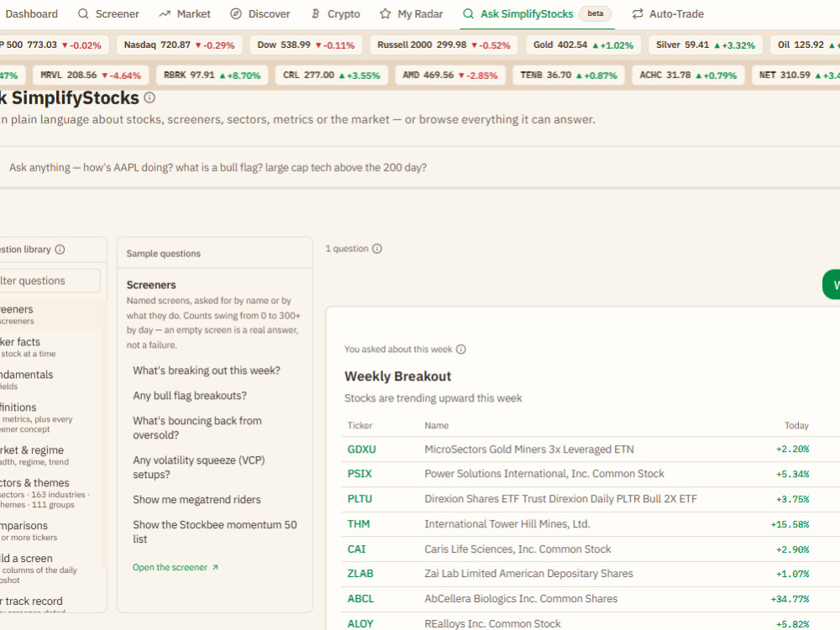Click the RBRK ticker chip
The width and height of the screenshot is (840, 630).
point(213,76)
